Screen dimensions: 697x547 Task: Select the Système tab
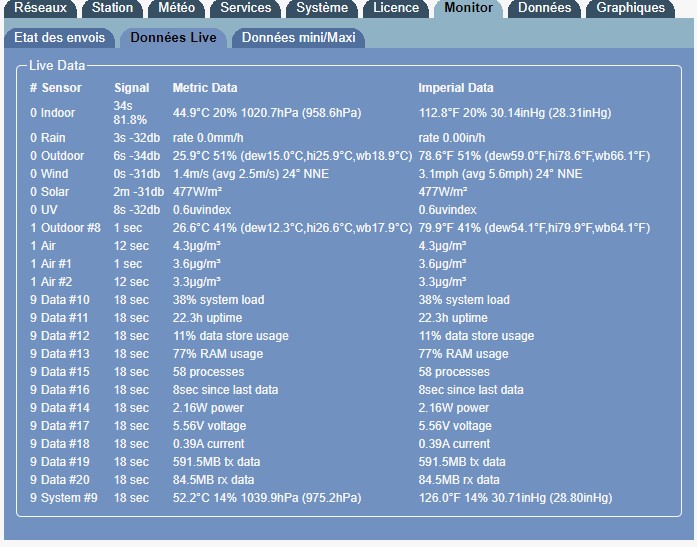click(322, 8)
